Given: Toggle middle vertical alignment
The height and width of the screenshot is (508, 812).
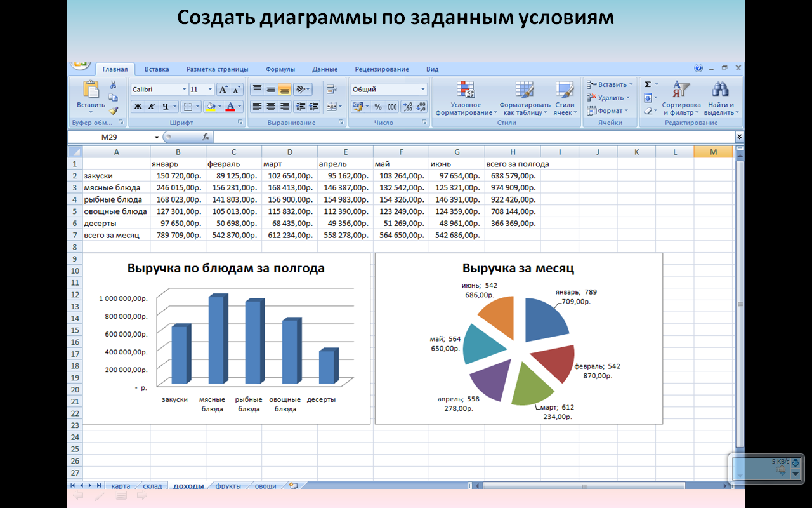Looking at the screenshot, I should (x=271, y=90).
